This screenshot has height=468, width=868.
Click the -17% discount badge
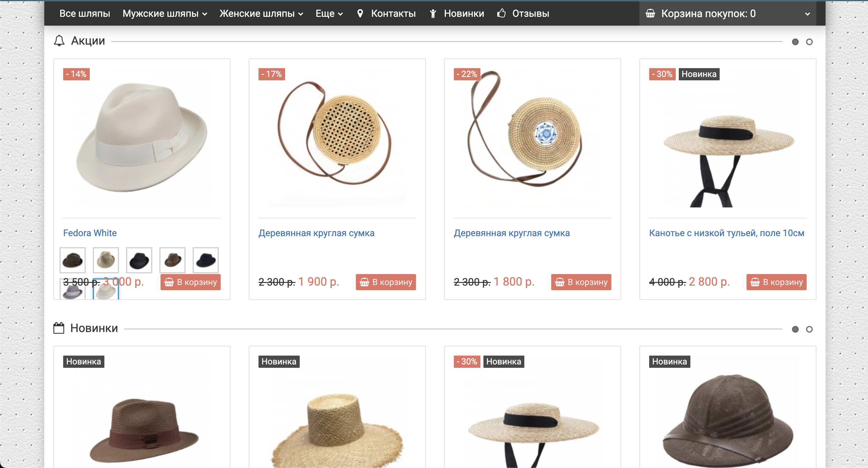pyautogui.click(x=272, y=74)
